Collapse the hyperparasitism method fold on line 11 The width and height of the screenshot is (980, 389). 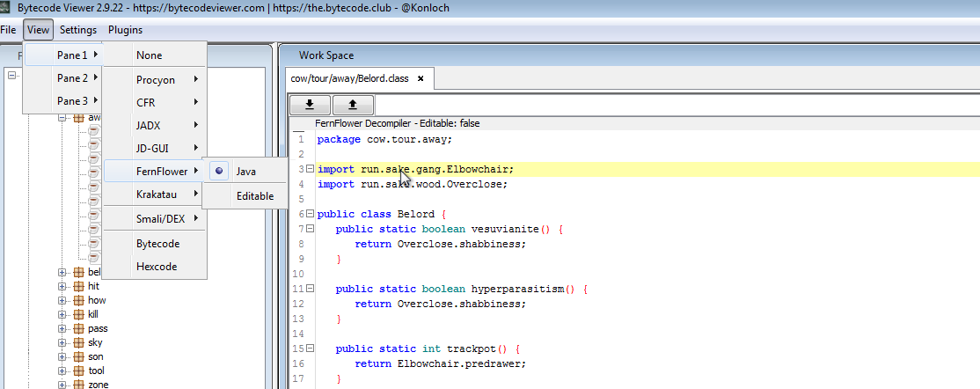310,289
